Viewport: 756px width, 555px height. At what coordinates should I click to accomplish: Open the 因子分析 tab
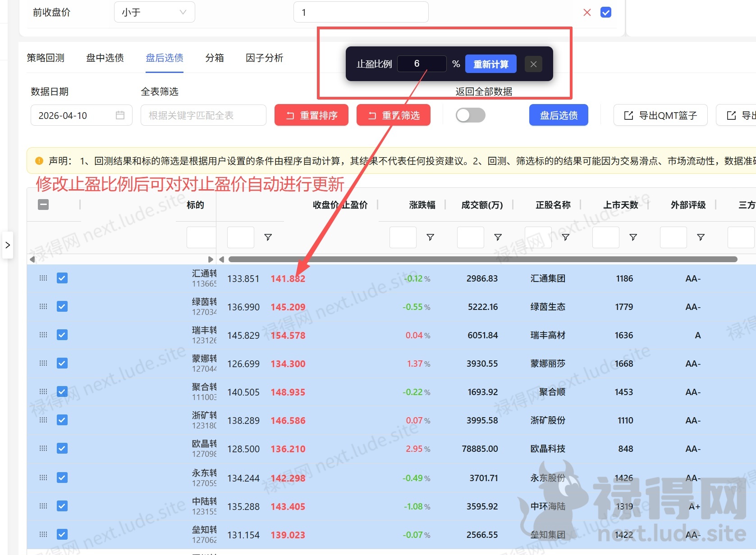265,58
